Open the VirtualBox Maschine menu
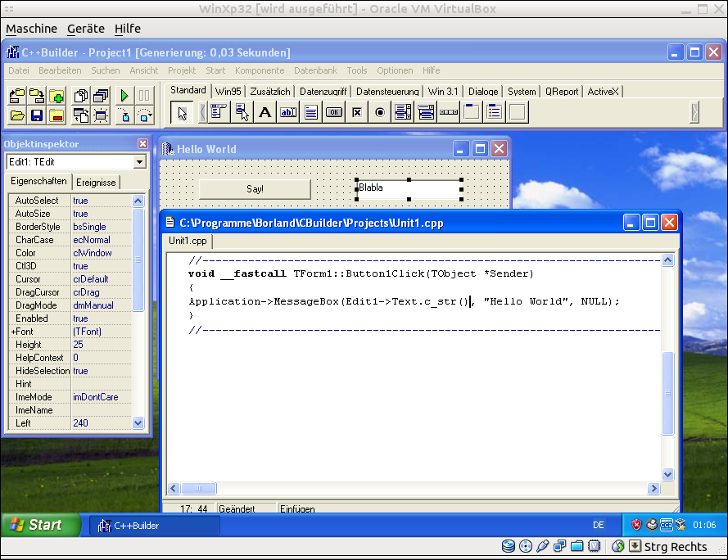728x560 pixels. pos(32,29)
